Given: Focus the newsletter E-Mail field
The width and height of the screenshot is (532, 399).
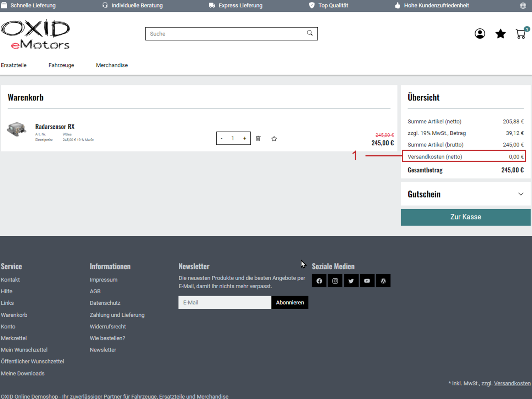Looking at the screenshot, I should (225, 303).
